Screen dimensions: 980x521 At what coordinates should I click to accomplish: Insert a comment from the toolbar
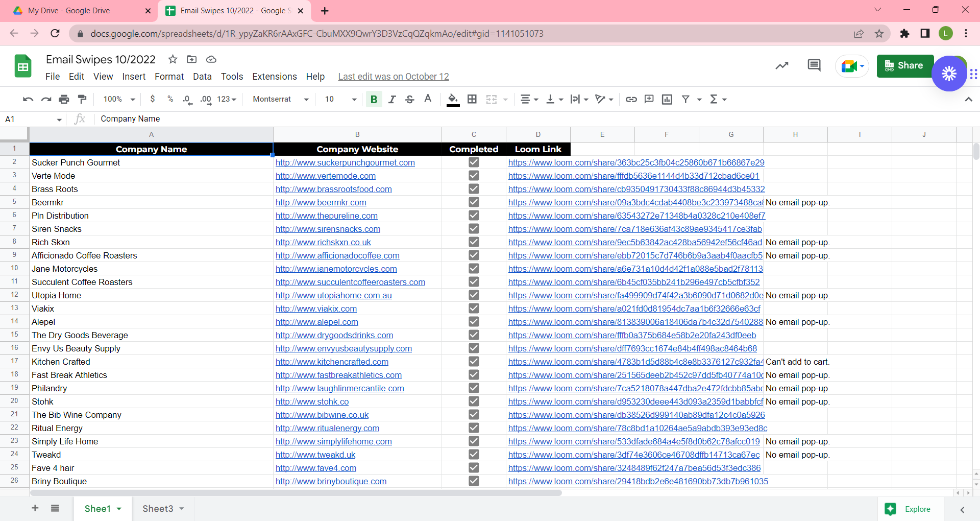[x=649, y=99]
